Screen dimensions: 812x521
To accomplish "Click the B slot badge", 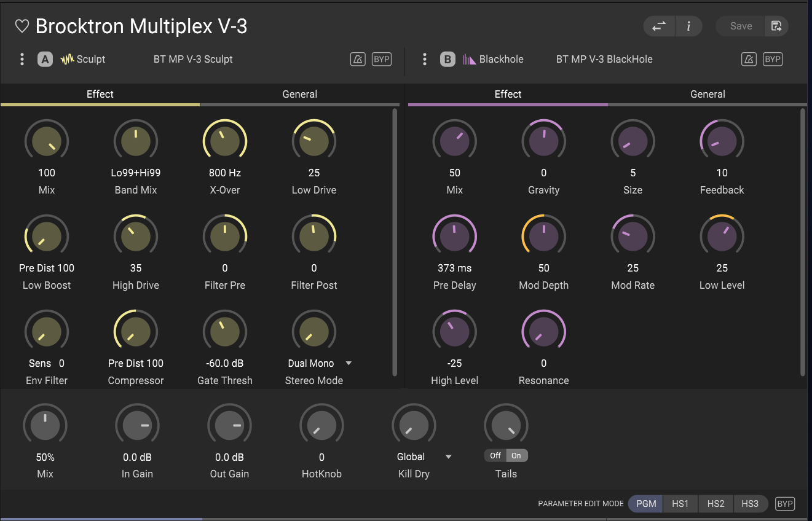I will point(447,60).
